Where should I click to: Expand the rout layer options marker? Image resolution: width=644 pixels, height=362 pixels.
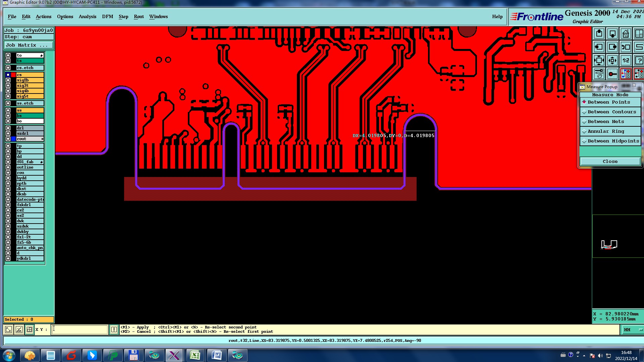tap(42, 139)
